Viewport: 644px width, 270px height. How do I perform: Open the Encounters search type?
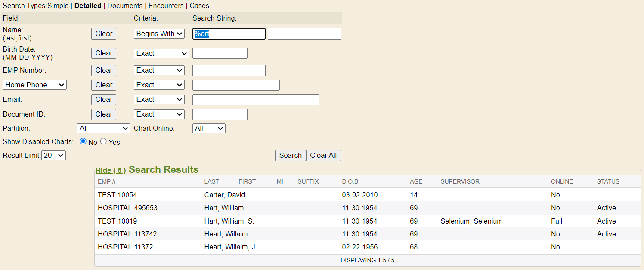166,6
